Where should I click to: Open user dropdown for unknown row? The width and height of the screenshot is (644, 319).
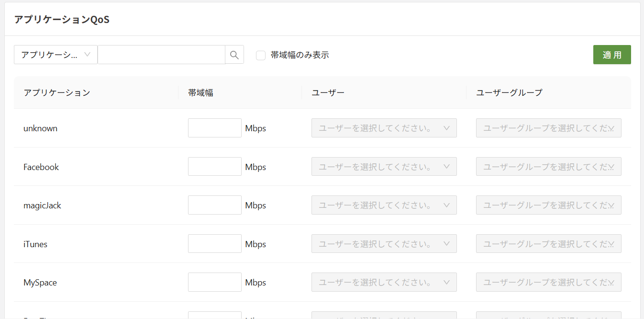(384, 128)
